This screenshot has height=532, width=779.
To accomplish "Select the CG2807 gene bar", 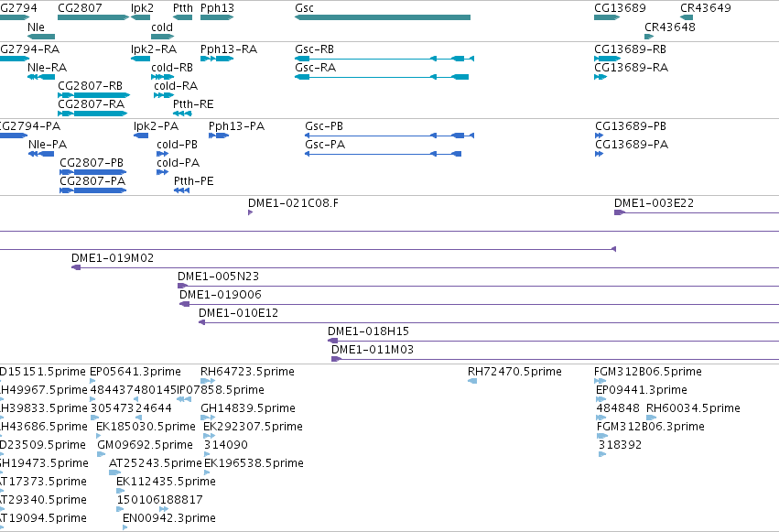I will pyautogui.click(x=93, y=17).
